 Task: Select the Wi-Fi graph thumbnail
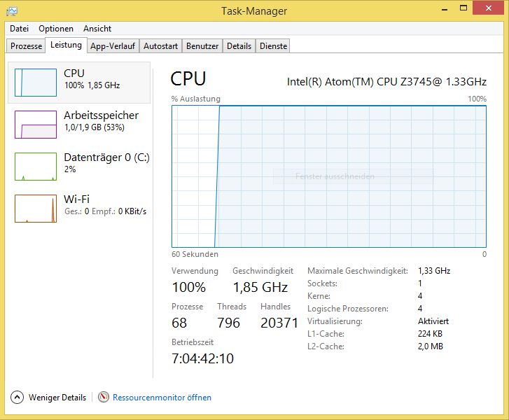coord(36,209)
